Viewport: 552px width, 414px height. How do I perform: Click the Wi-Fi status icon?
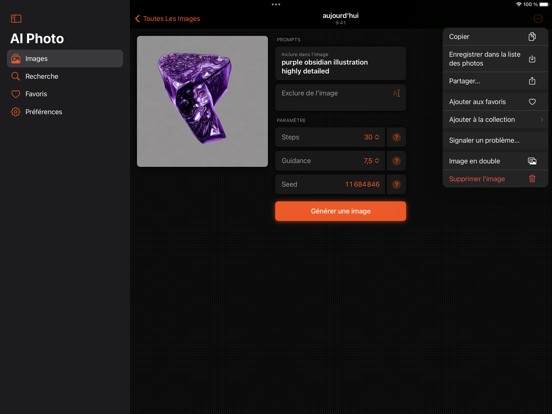click(x=519, y=4)
